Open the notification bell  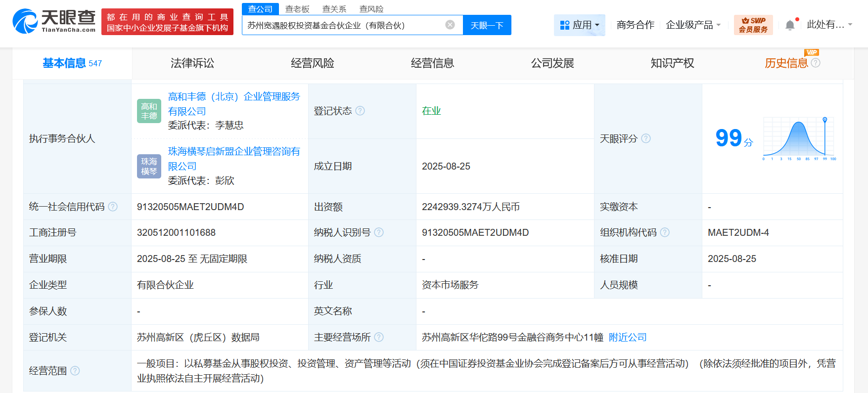pos(790,25)
